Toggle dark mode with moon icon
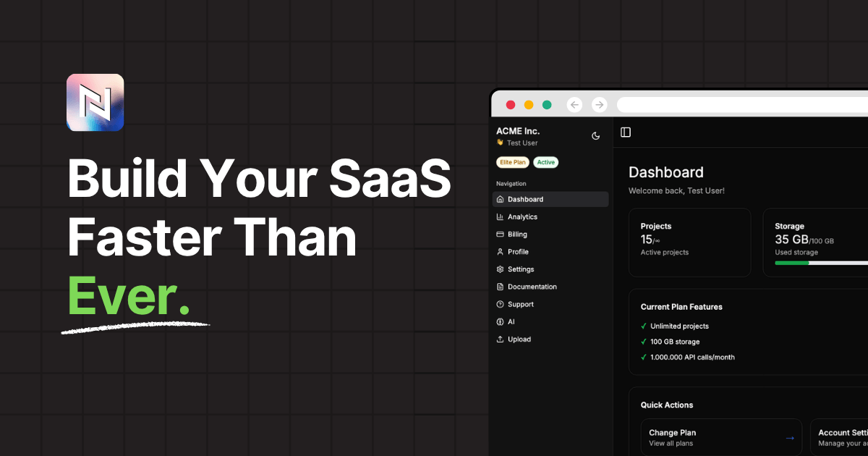 [595, 135]
